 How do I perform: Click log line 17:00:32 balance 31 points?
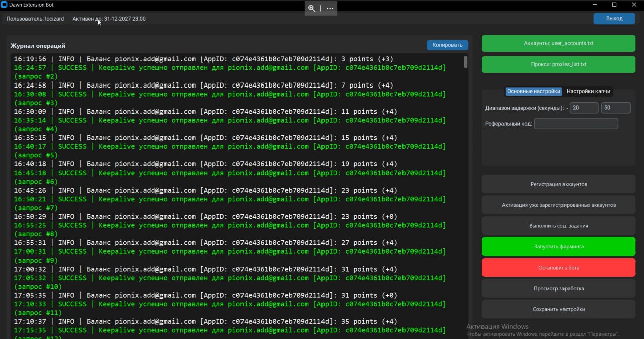click(x=205, y=269)
